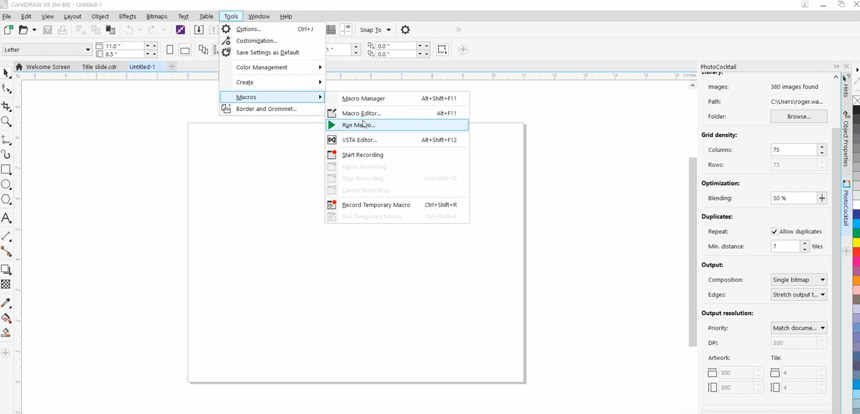
Task: Select the Artistic Media tool
Action: 6,154
